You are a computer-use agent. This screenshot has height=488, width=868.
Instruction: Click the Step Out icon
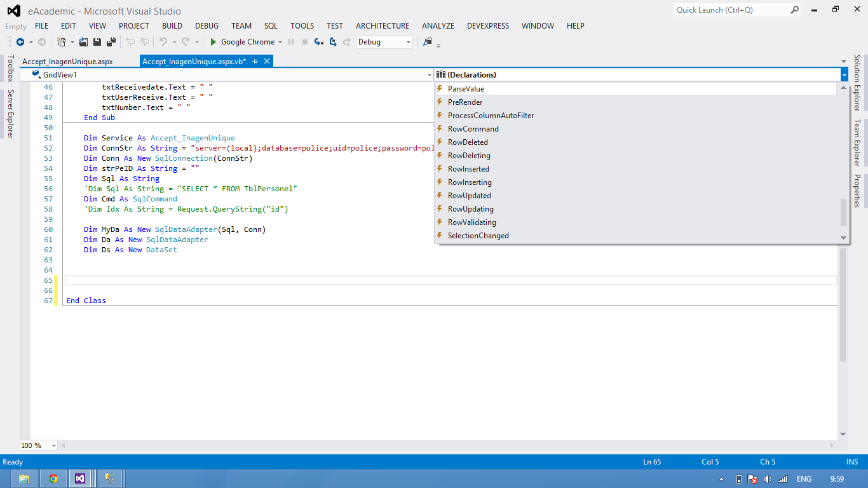[347, 42]
